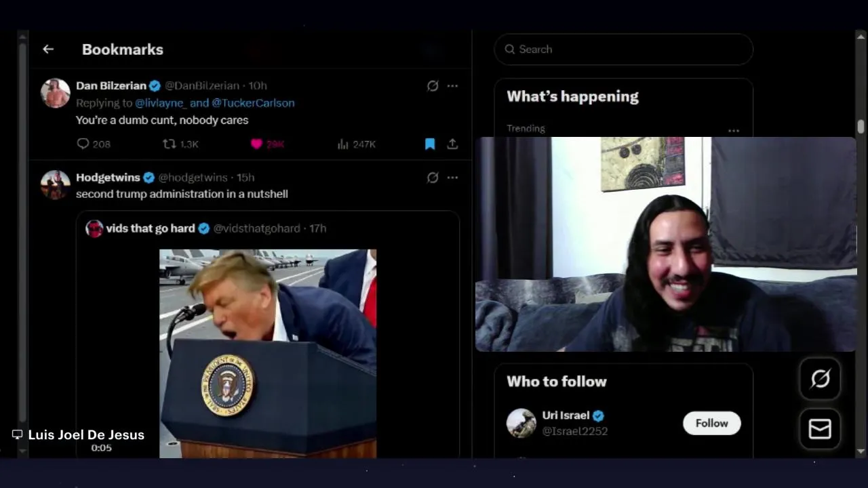The image size is (868, 488).
Task: Play the quoted podium video
Action: tap(268, 354)
